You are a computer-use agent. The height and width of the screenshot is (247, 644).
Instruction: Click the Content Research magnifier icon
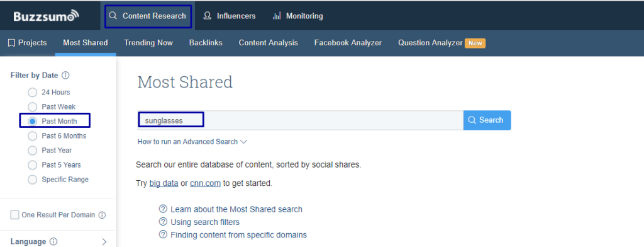[113, 16]
